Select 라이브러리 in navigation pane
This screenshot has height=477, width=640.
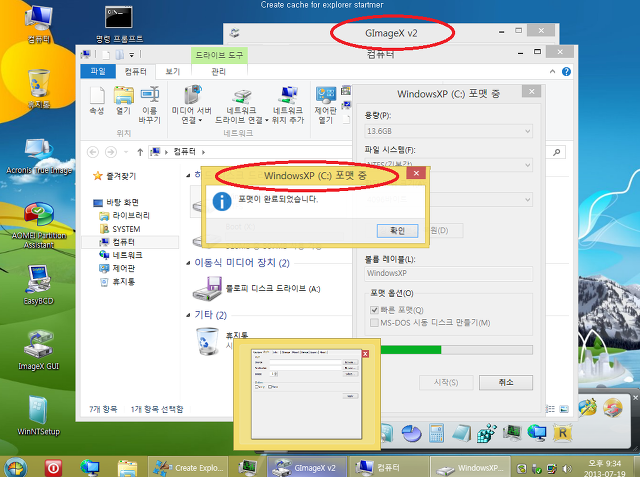click(x=131, y=215)
